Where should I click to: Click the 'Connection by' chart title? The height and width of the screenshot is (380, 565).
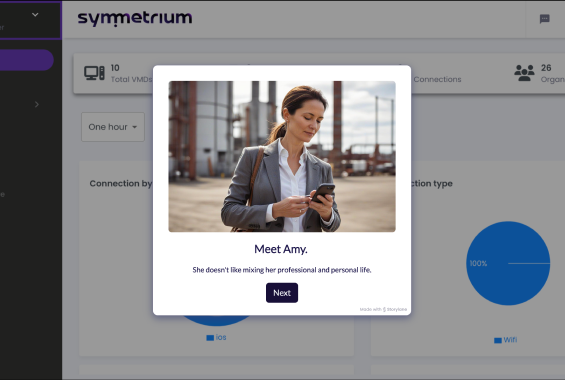(x=121, y=183)
